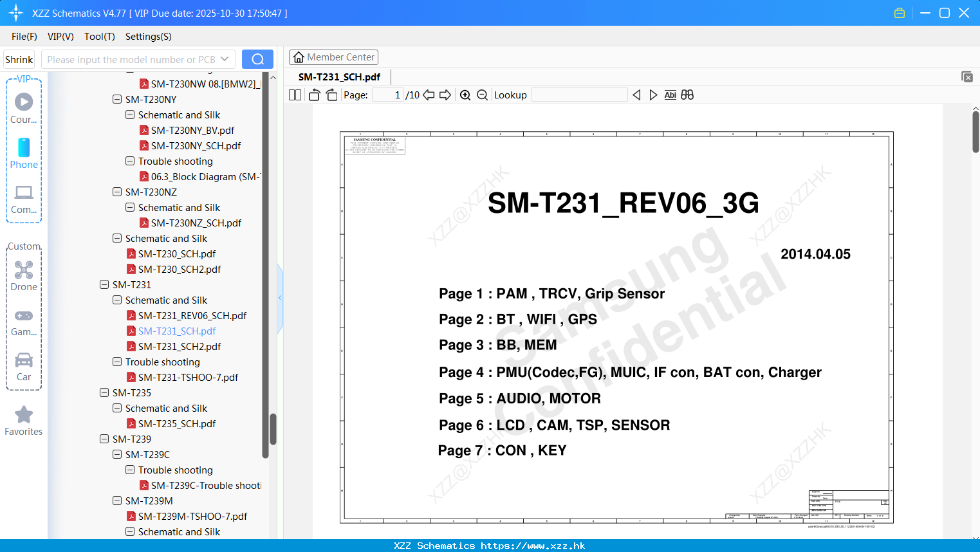Open Favorites

pos(24,421)
